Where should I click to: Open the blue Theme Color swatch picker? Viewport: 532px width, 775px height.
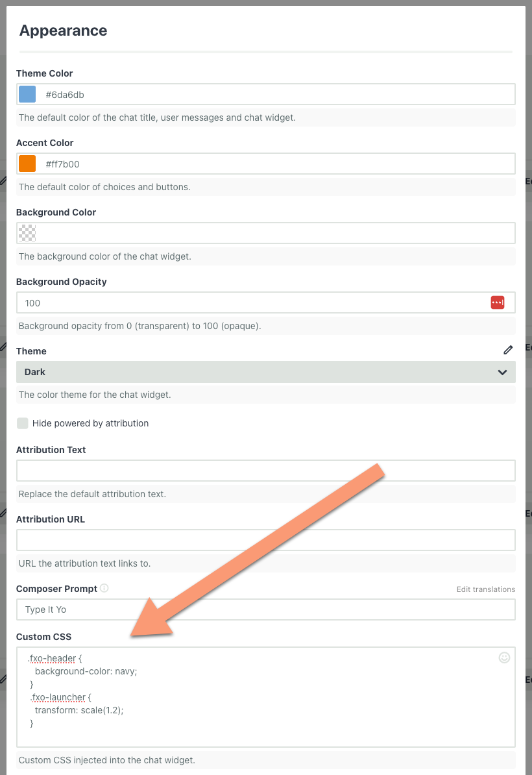click(27, 93)
